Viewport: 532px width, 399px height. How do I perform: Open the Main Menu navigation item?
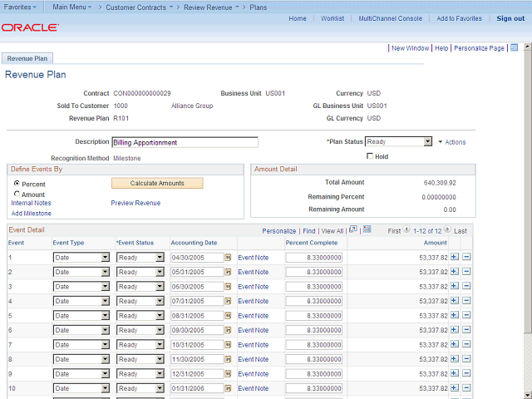coord(71,7)
